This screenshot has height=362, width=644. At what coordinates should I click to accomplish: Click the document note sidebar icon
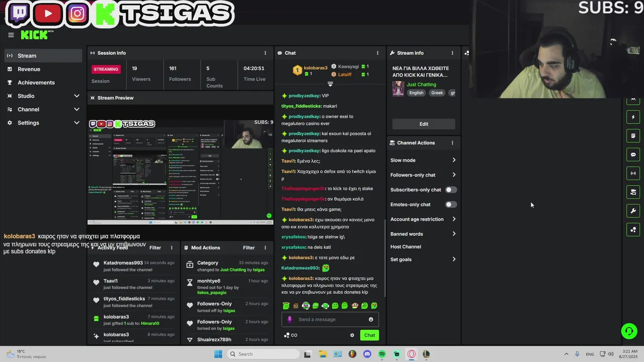pos(633,136)
